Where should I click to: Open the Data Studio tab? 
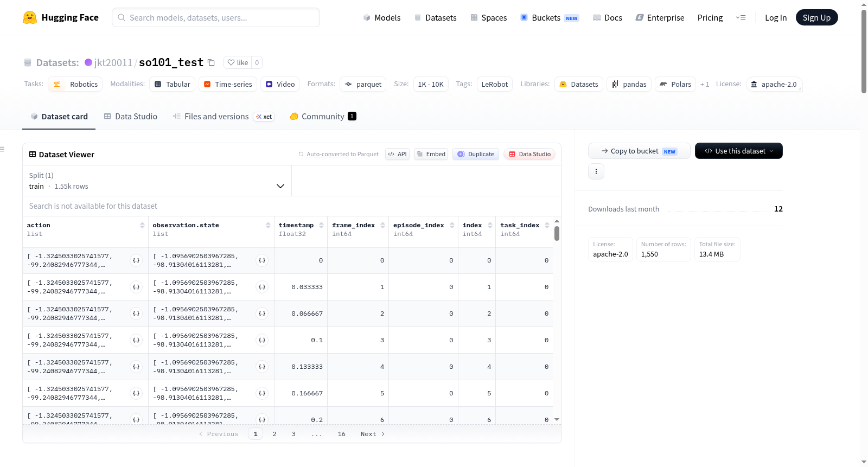131,116
